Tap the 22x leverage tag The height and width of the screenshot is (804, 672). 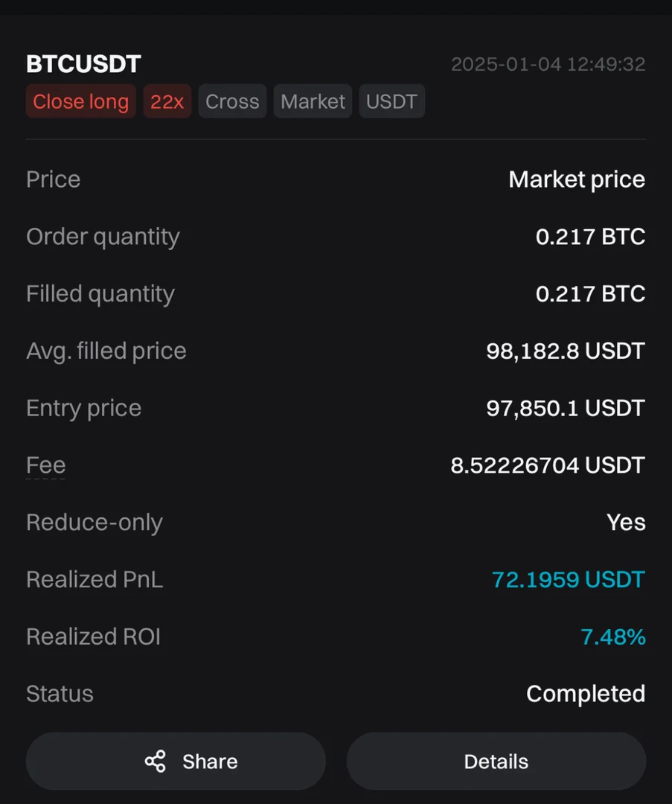[x=167, y=101]
